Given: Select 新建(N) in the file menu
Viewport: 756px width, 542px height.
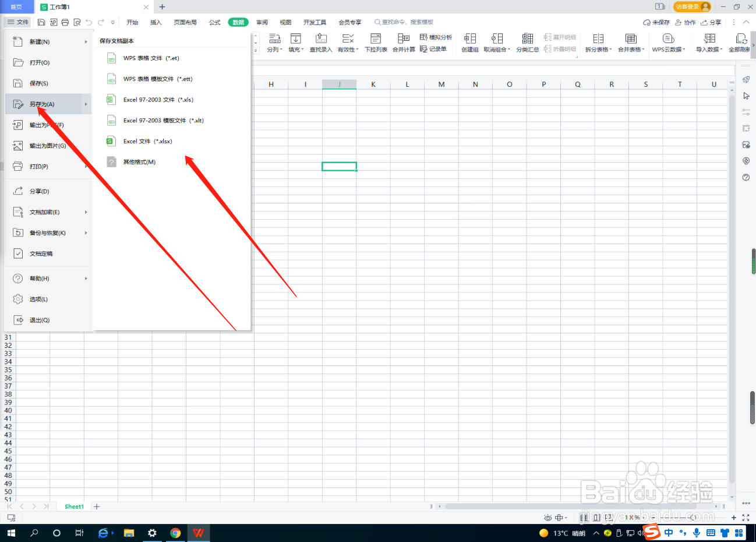Looking at the screenshot, I should 48,42.
